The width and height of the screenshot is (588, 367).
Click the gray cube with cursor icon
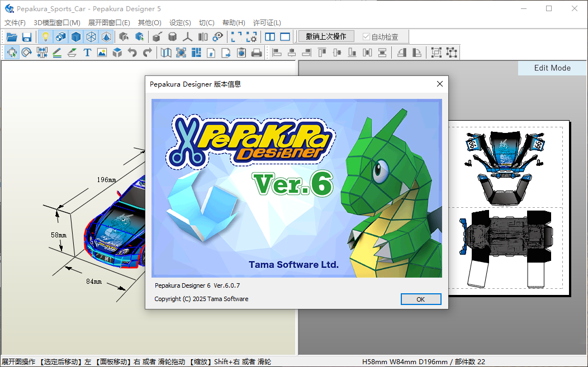pos(124,37)
